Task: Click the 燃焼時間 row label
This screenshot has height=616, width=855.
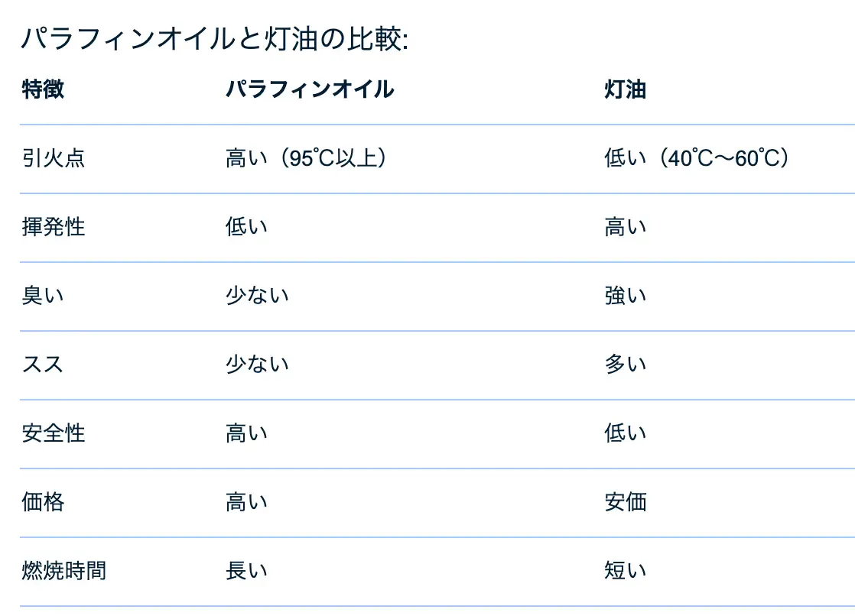Action: (64, 571)
